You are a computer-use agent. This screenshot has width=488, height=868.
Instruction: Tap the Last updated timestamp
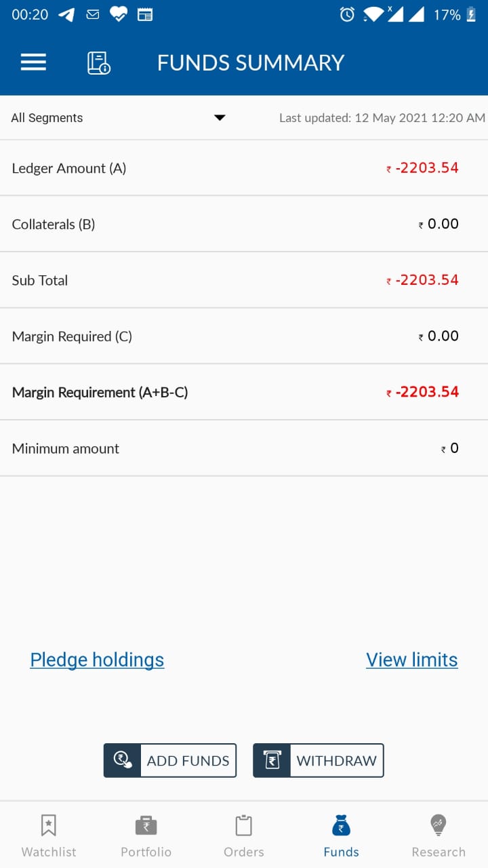click(382, 118)
